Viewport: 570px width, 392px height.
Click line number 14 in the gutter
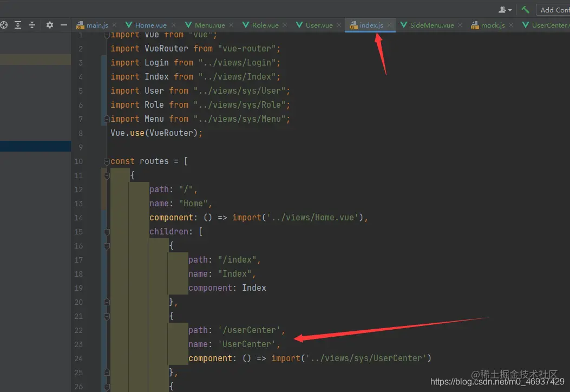point(78,218)
